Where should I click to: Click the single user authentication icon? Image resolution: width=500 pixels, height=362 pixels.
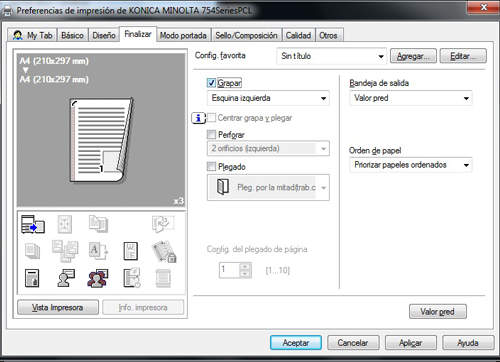(66, 278)
